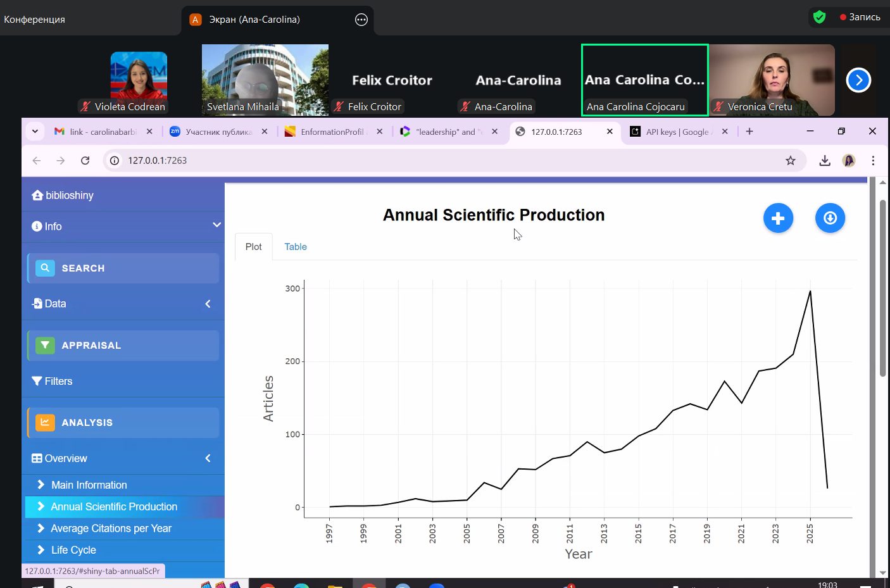Show next participants with blue arrow
This screenshot has height=588, width=890.
(x=858, y=80)
